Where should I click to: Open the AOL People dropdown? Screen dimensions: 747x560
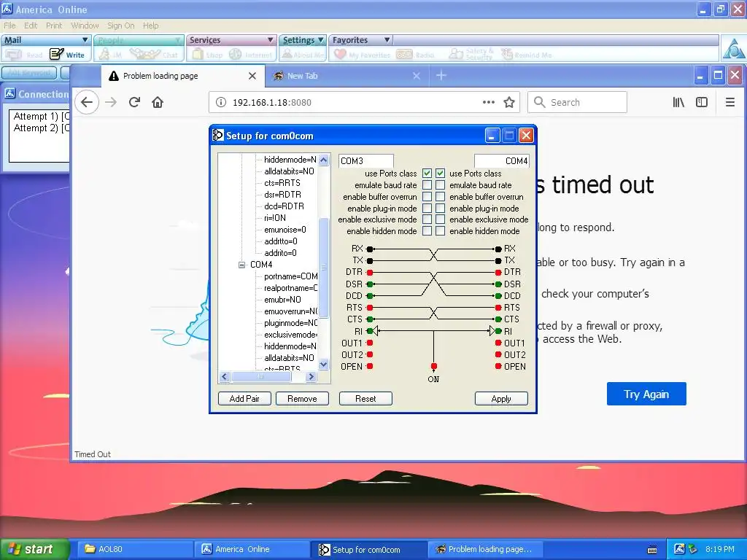[178, 40]
